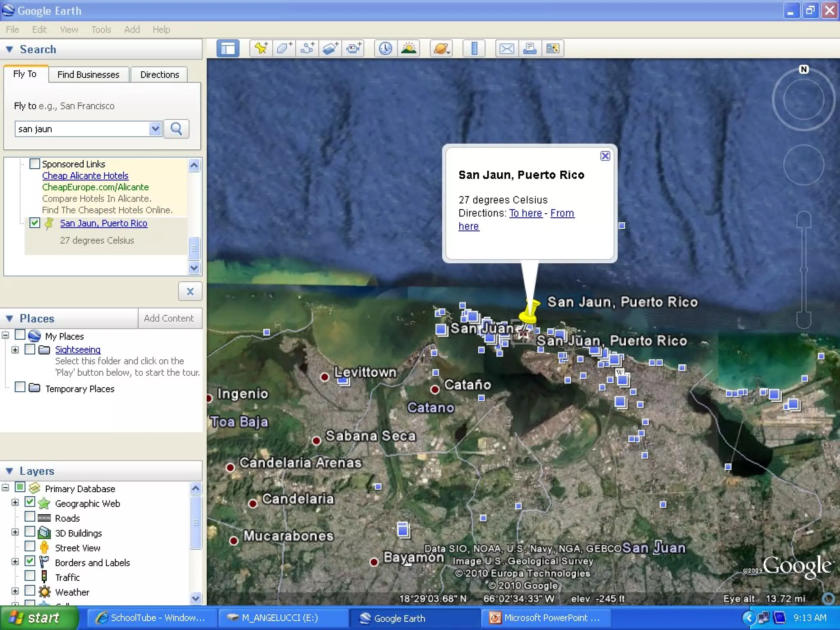Click the 'To here' directions link
This screenshot has width=840, height=630.
pyautogui.click(x=525, y=213)
